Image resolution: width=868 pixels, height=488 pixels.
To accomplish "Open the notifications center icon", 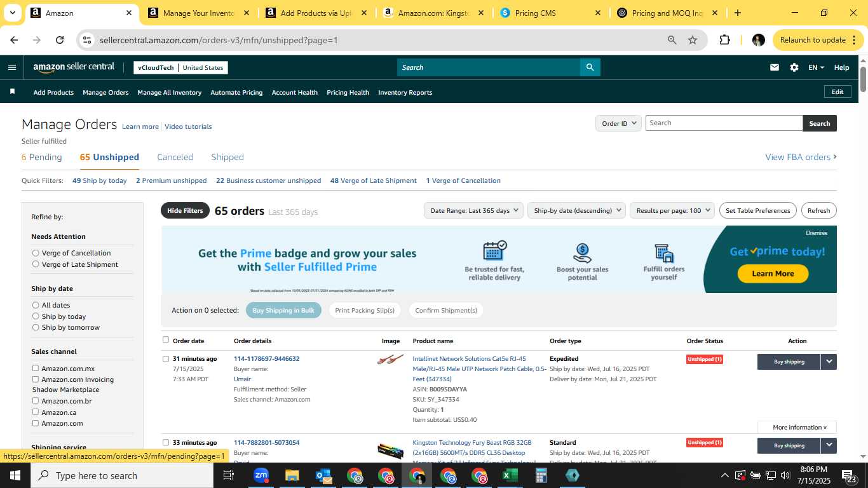I will coord(849,475).
